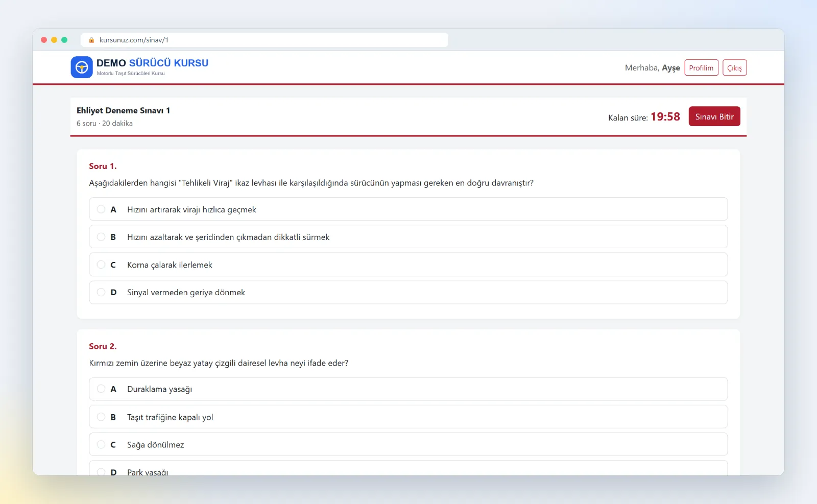The height and width of the screenshot is (504, 817).
Task: Click the lock icon in address bar
Action: [91, 40]
